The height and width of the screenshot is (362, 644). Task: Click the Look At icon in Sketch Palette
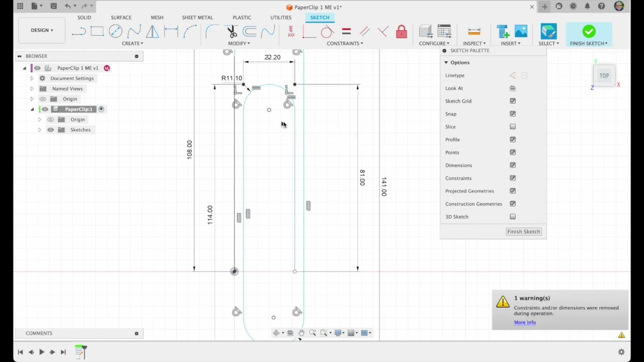(x=513, y=88)
